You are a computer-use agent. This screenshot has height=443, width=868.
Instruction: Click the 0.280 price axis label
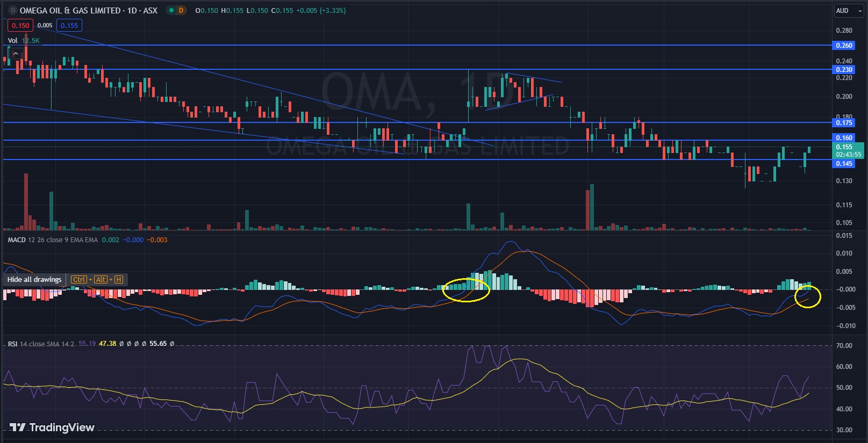point(844,31)
